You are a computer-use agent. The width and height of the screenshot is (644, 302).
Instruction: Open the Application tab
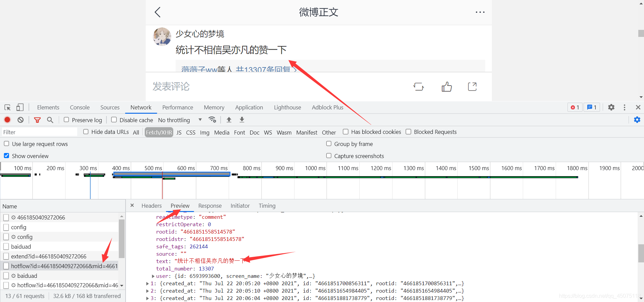[x=249, y=107]
